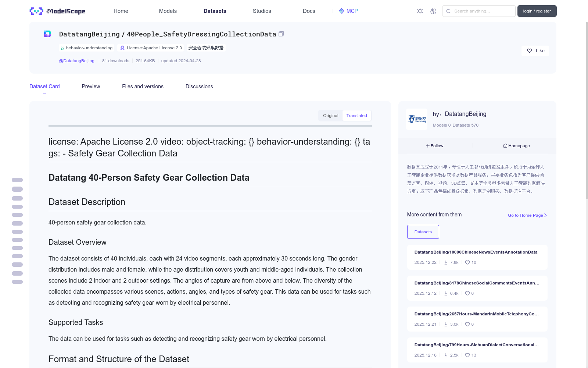This screenshot has height=368, width=588.
Task: Open the @DatatangBeijing author link
Action: 76,61
